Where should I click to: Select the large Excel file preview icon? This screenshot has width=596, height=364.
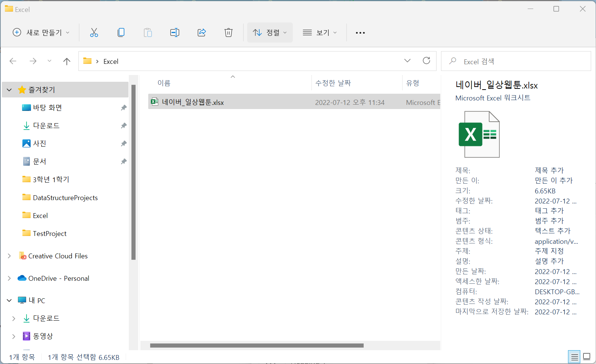(x=479, y=134)
